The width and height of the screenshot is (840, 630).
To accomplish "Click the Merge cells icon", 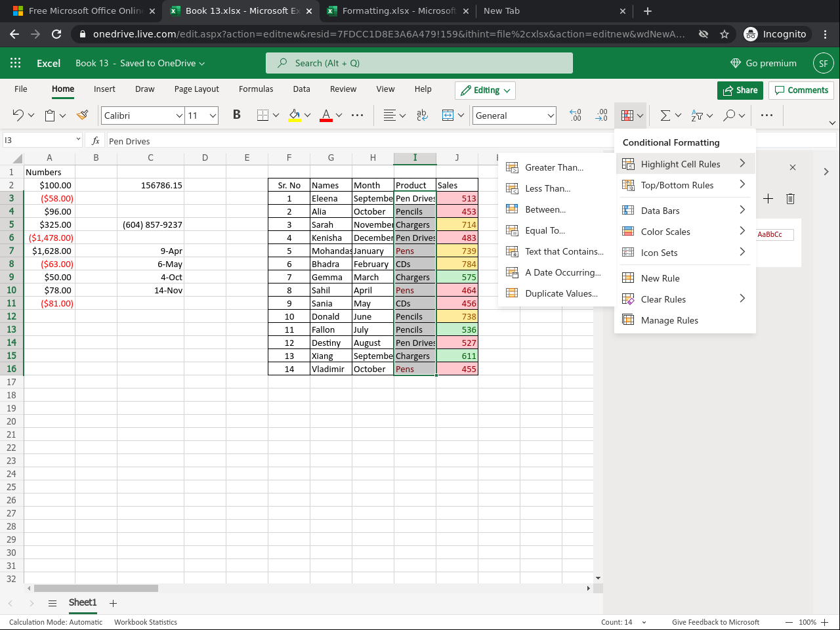I will 448,115.
